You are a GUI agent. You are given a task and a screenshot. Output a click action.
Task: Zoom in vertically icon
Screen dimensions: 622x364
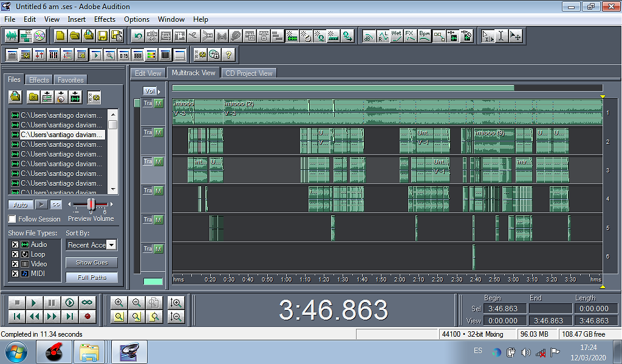click(176, 303)
